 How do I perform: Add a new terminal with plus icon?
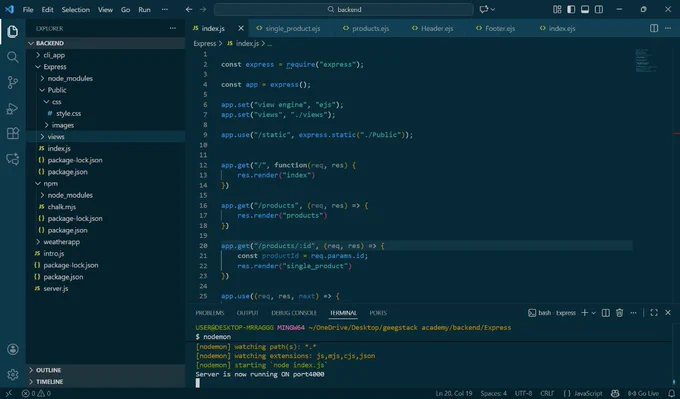(x=585, y=313)
